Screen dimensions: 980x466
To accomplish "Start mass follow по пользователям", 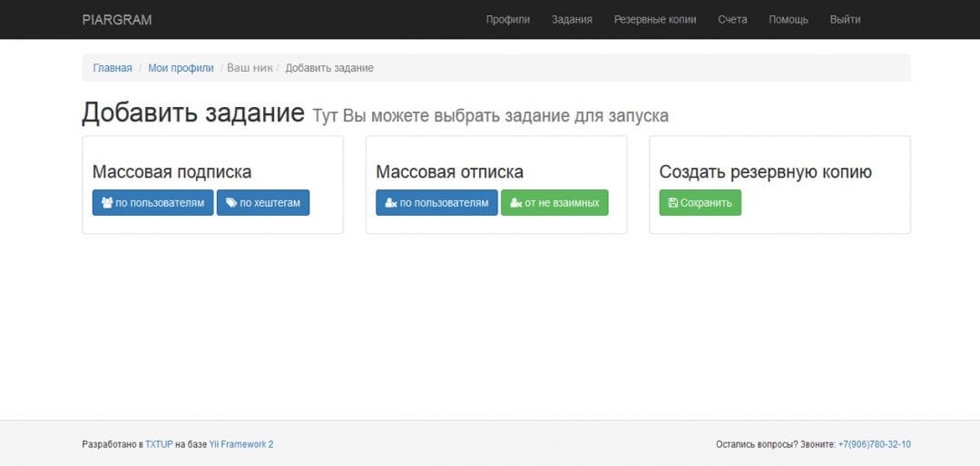I will pyautogui.click(x=153, y=202).
